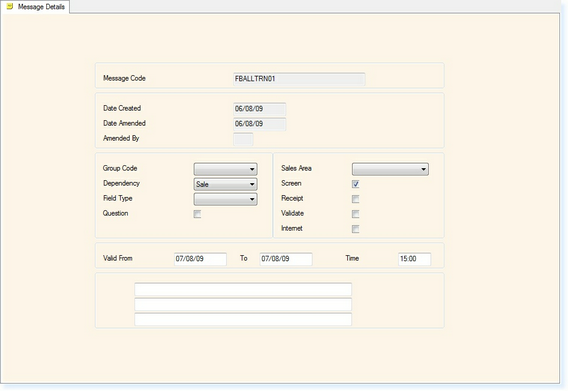This screenshot has height=391, width=568.
Task: Enable the Internet checkbox
Action: point(356,229)
